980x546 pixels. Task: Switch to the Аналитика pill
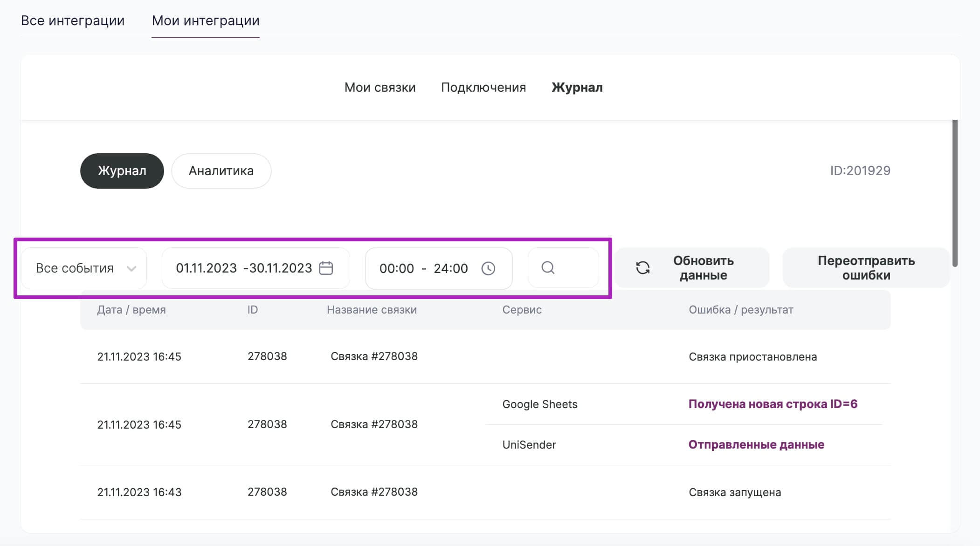click(221, 171)
